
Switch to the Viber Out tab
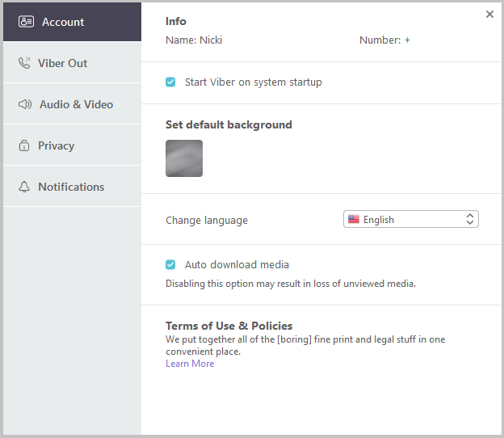62,63
